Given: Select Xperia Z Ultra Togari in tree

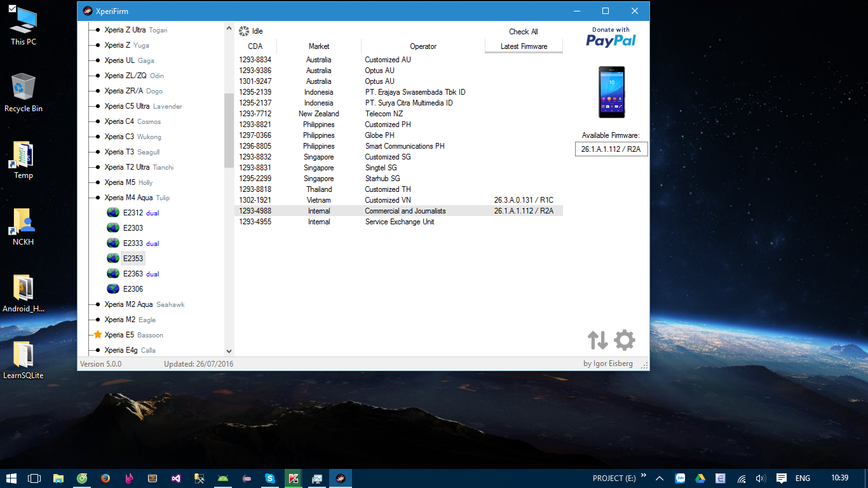Looking at the screenshot, I should coord(136,30).
